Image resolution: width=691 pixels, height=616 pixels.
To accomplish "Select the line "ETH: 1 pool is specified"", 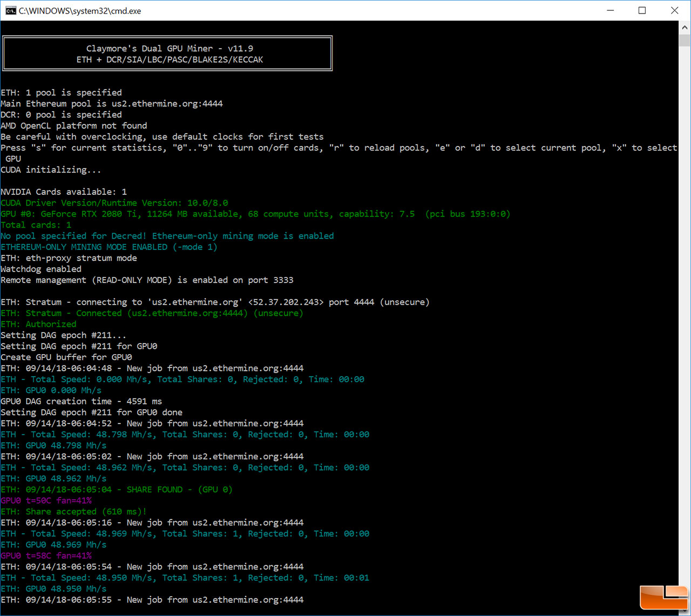I will point(62,92).
